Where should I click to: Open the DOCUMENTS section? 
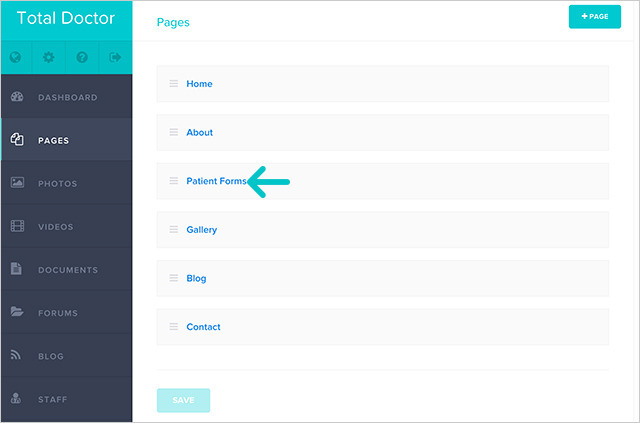point(68,270)
